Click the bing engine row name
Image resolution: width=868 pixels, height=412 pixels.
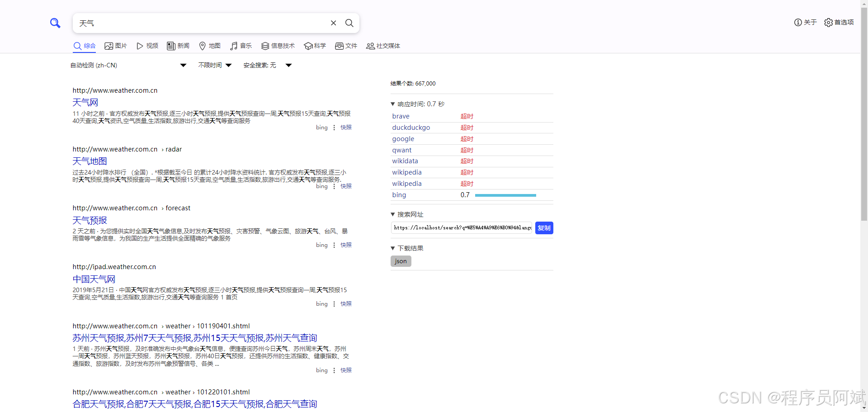tap(399, 195)
